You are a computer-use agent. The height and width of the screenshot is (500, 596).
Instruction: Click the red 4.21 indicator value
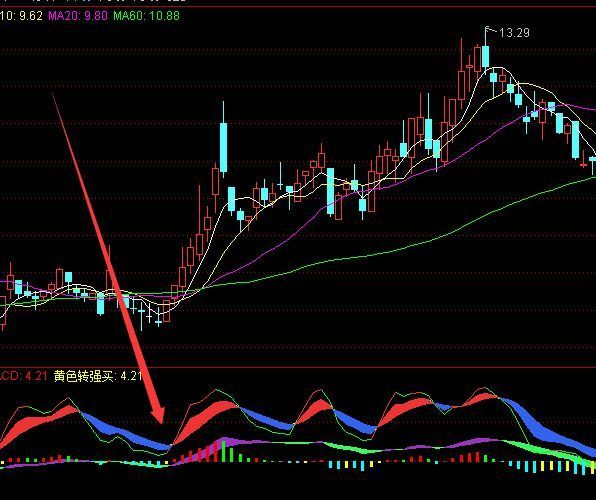pos(36,376)
